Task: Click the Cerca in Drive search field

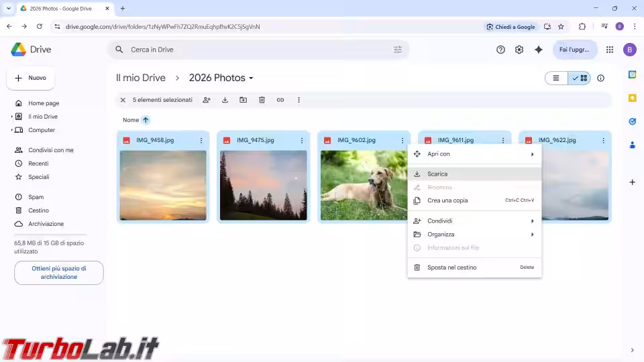Action: click(255, 50)
